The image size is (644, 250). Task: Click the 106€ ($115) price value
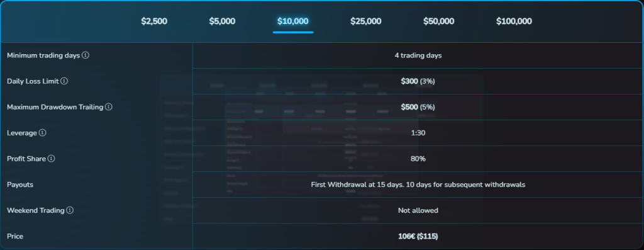[418, 236]
